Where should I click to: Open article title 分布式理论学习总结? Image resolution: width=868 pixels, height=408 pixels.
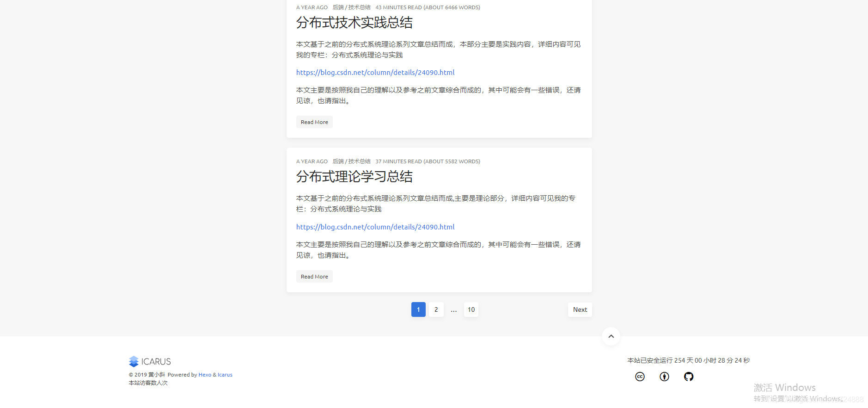(354, 177)
